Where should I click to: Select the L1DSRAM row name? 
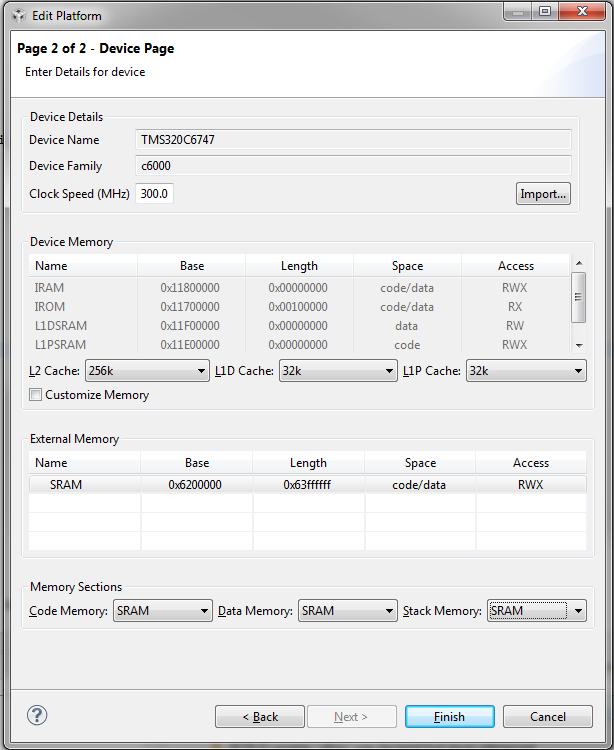click(60, 326)
